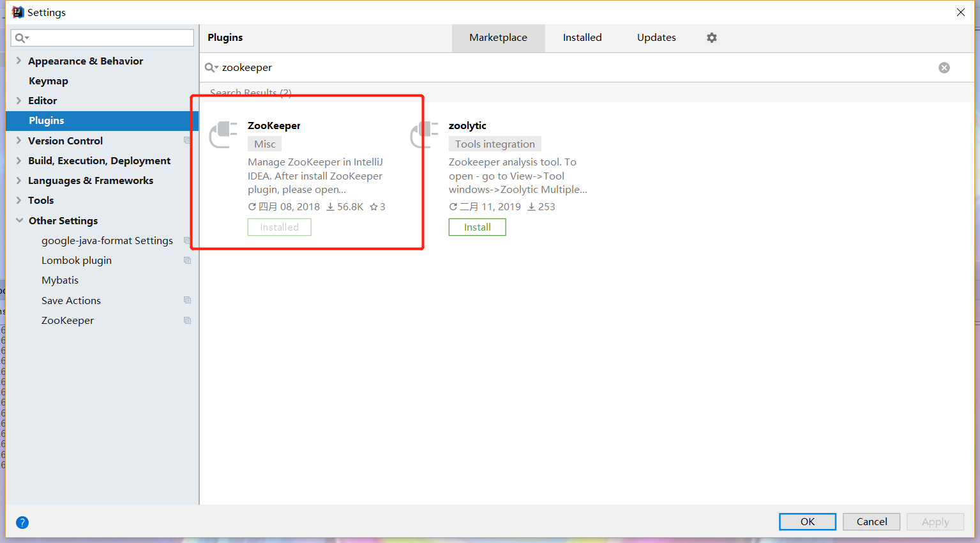Expand Build, Execution, Deployment section
980x543 pixels.
point(19,160)
